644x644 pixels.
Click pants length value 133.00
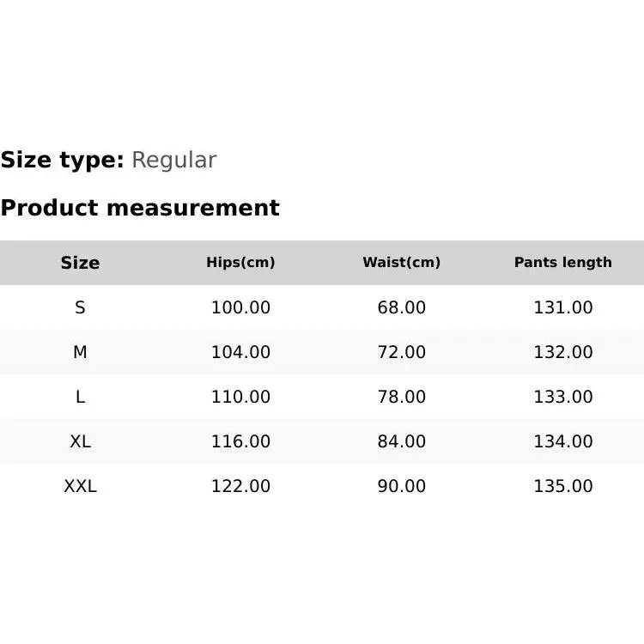(562, 397)
